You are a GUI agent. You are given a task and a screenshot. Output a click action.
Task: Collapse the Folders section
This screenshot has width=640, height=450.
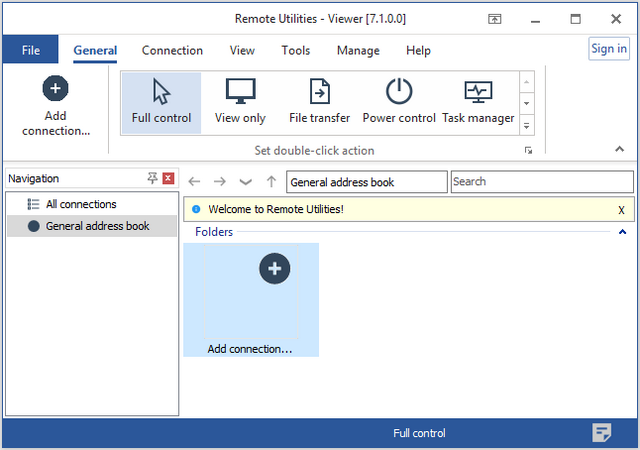click(x=622, y=232)
